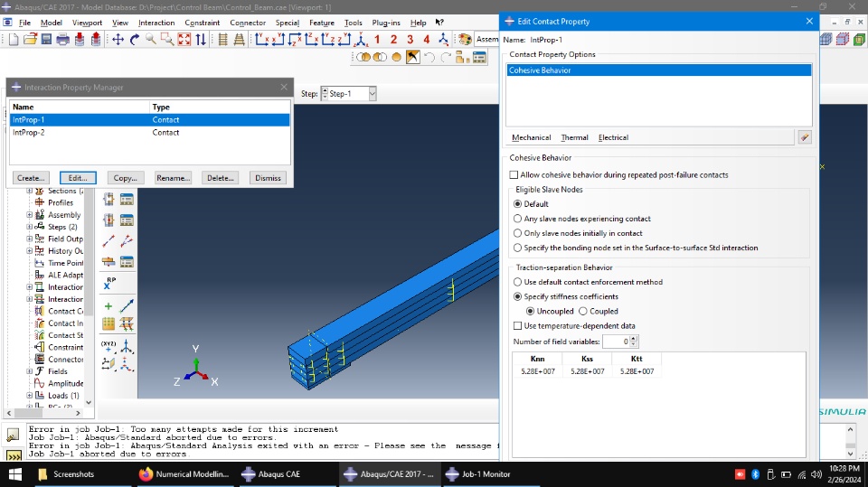The width and height of the screenshot is (868, 487).
Task: Select Any slave nodes experiencing contact
Action: click(x=517, y=219)
